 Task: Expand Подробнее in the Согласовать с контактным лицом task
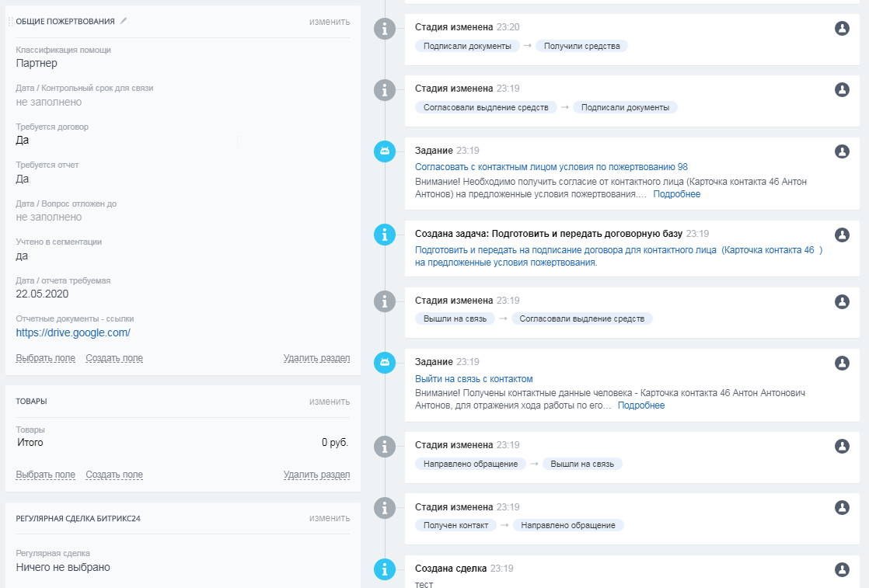pos(676,194)
